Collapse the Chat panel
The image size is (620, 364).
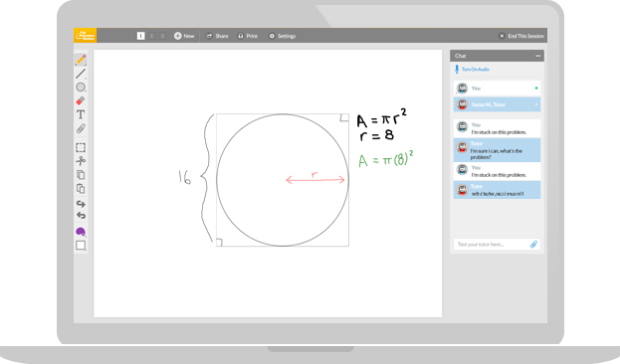pyautogui.click(x=537, y=56)
